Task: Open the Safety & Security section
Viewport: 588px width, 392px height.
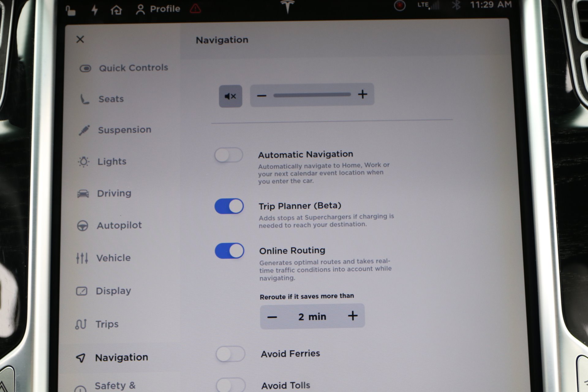Action: click(x=105, y=386)
